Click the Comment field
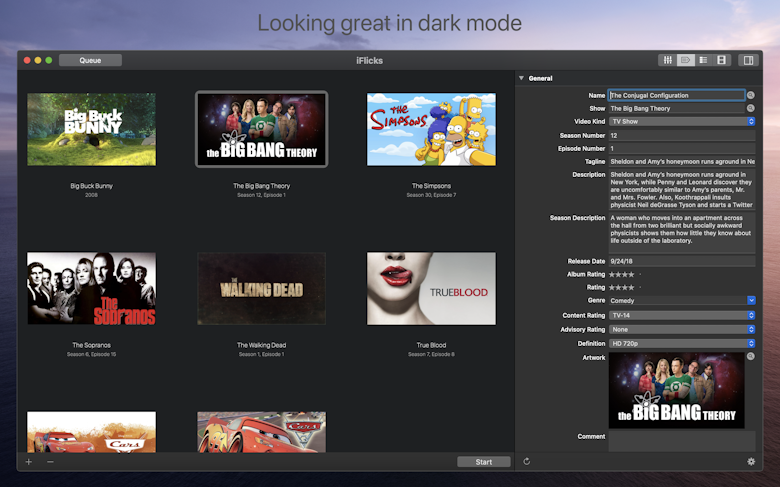The width and height of the screenshot is (780, 487). pos(682,441)
